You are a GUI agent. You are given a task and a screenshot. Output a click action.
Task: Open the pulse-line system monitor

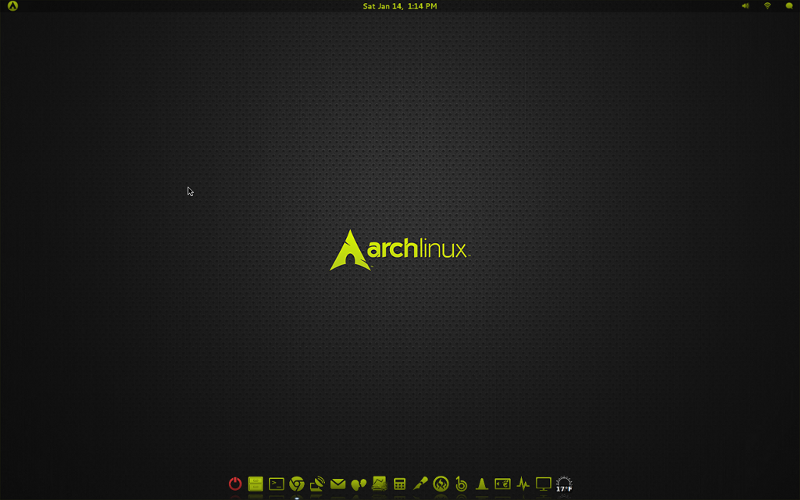point(523,483)
